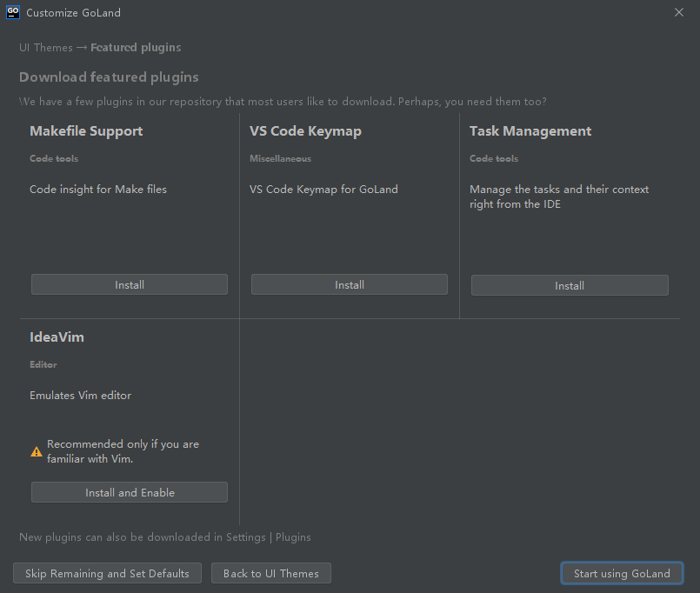Viewport: 700px width, 593px height.
Task: Click Code tools label under Makefile Support
Action: pyautogui.click(x=54, y=159)
